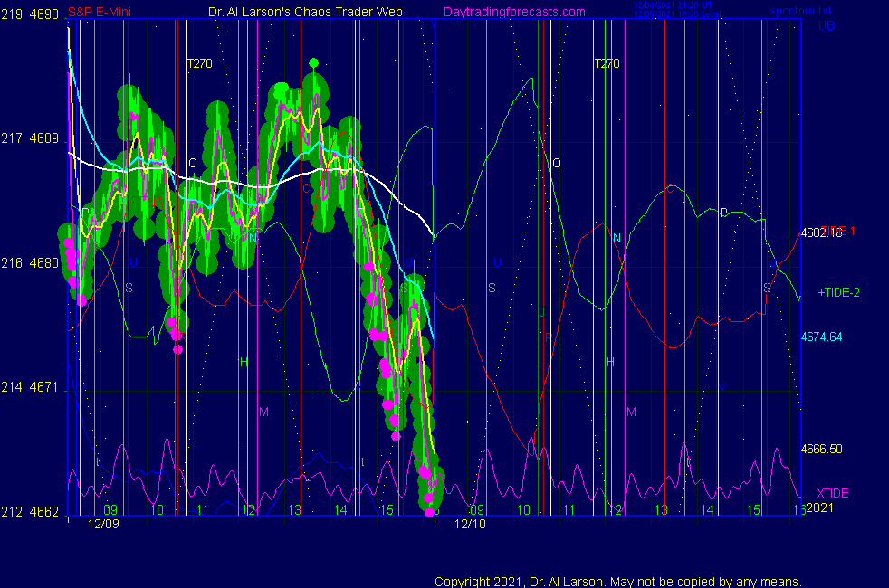Select the T270 marker in the 12/10 session
Viewport: 889px width, 588px height.
coord(607,63)
